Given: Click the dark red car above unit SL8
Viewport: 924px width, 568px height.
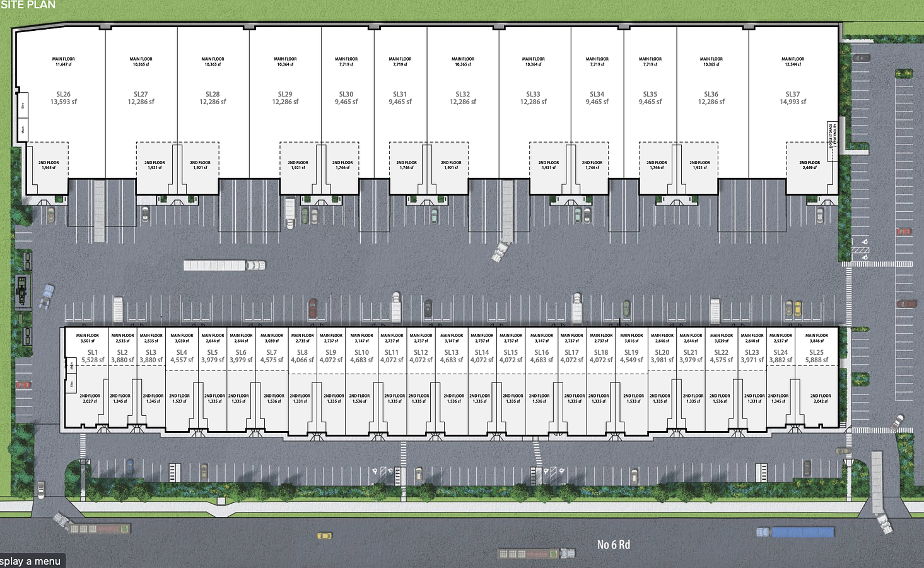Looking at the screenshot, I should pos(312,309).
